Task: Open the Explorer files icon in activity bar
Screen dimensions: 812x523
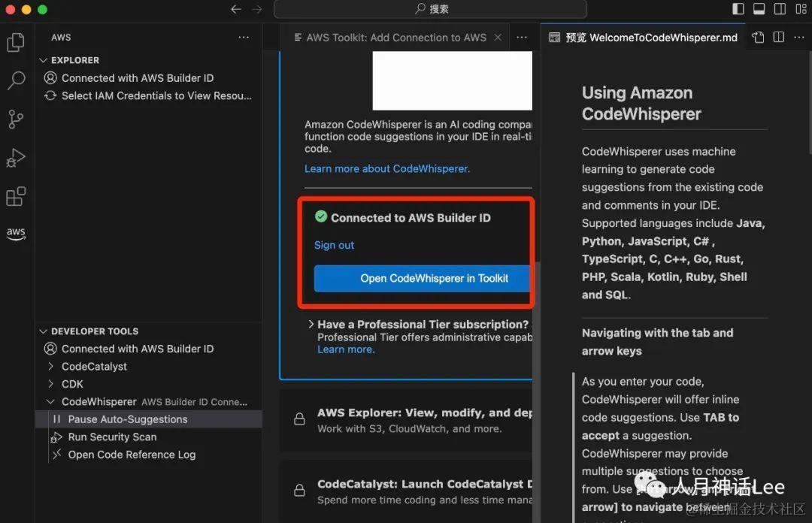Action: click(16, 43)
